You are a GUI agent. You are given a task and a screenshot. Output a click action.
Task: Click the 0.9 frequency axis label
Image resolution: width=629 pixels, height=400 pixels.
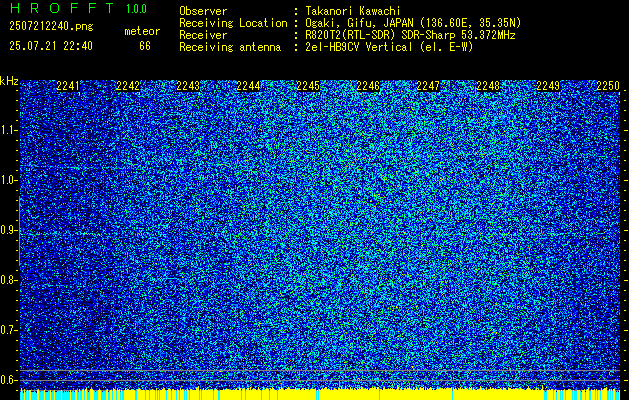pyautogui.click(x=8, y=230)
